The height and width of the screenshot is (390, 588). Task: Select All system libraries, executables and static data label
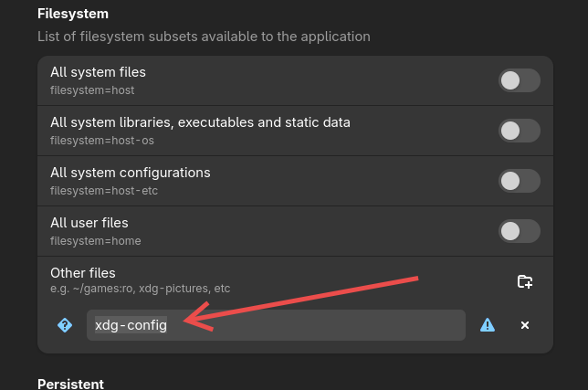[200, 122]
